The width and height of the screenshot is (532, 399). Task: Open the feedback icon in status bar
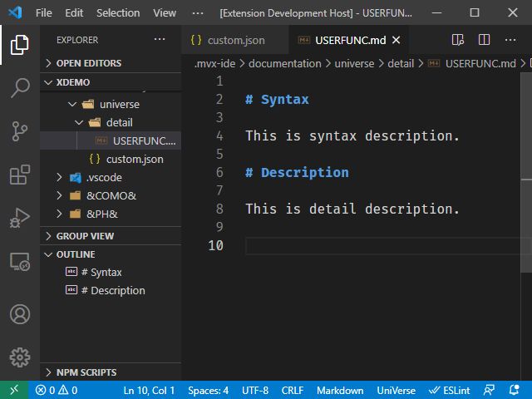click(x=489, y=390)
